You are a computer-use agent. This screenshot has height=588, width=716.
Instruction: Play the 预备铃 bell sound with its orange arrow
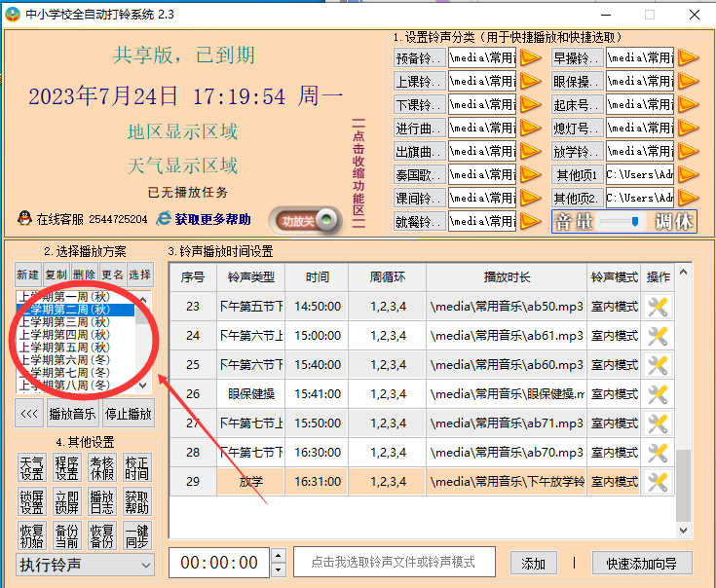(x=530, y=57)
